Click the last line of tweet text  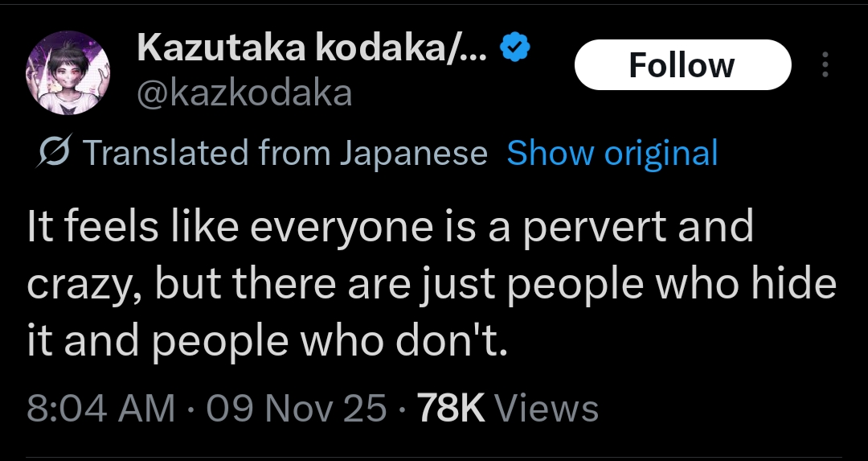268,344
